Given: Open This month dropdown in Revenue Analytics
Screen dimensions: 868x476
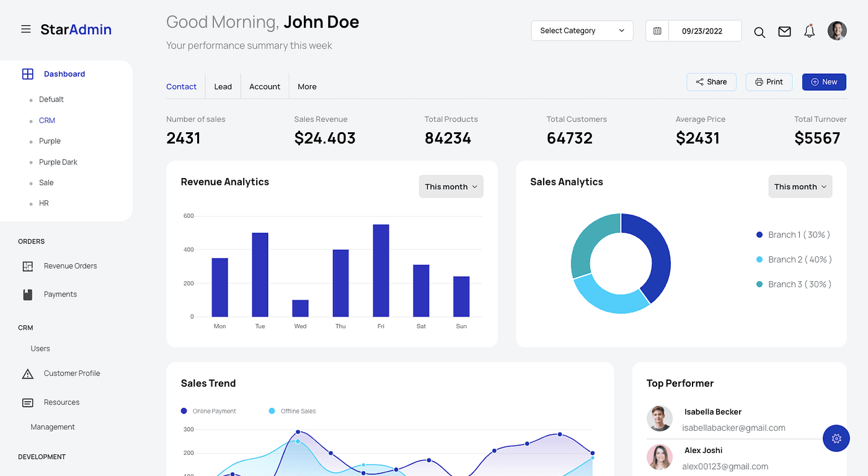Looking at the screenshot, I should click(451, 186).
